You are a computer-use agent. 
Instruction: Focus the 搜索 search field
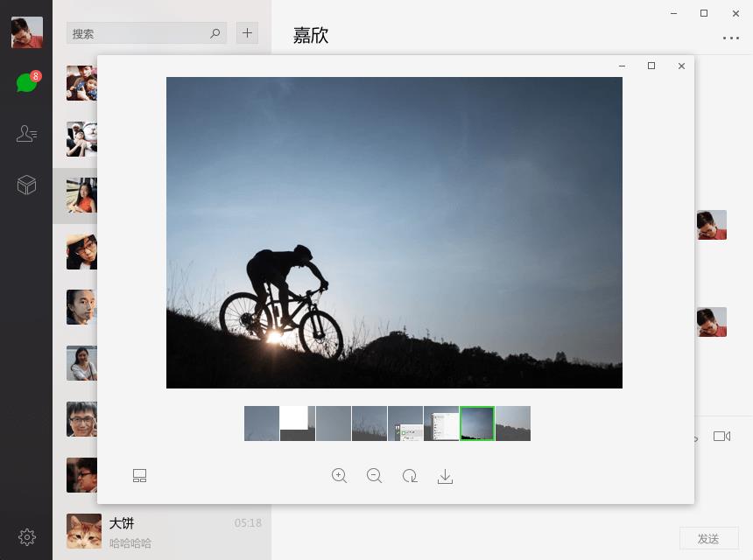coord(146,33)
